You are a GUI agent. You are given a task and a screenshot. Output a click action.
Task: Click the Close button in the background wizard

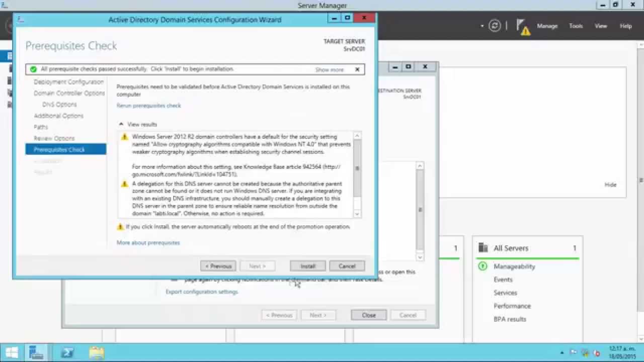[369, 315]
